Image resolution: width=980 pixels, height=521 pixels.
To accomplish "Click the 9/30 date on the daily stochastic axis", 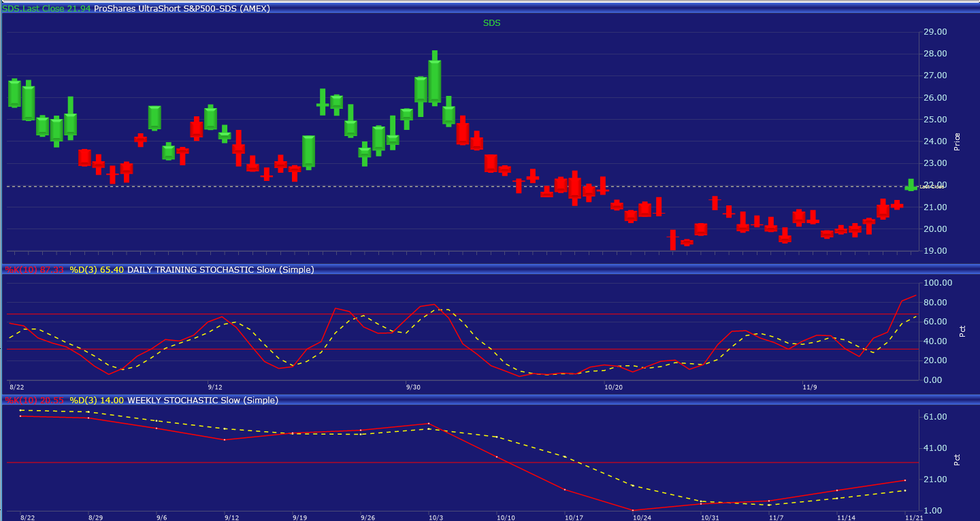I will click(413, 387).
